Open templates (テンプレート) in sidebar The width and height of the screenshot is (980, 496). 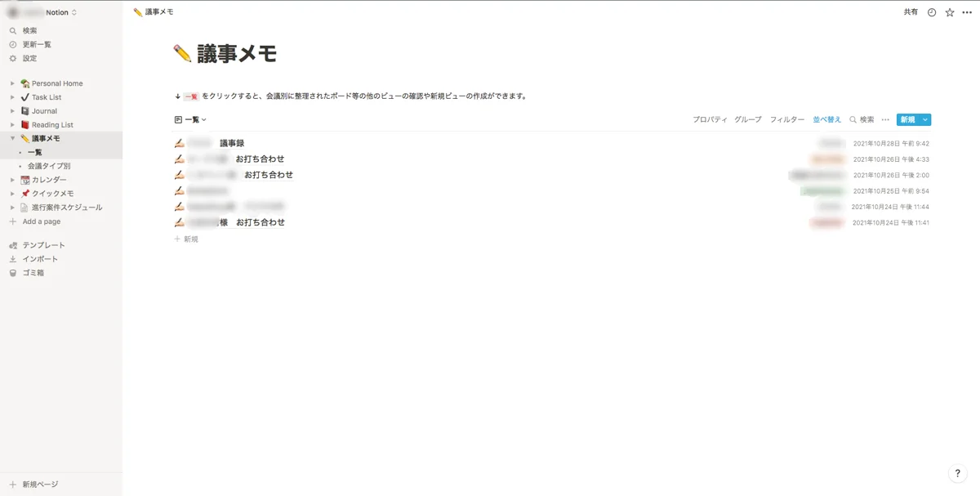coord(13,245)
